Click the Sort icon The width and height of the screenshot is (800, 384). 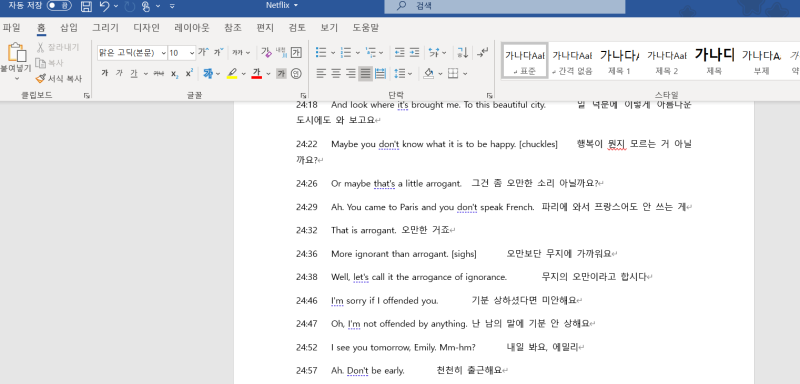(463, 52)
